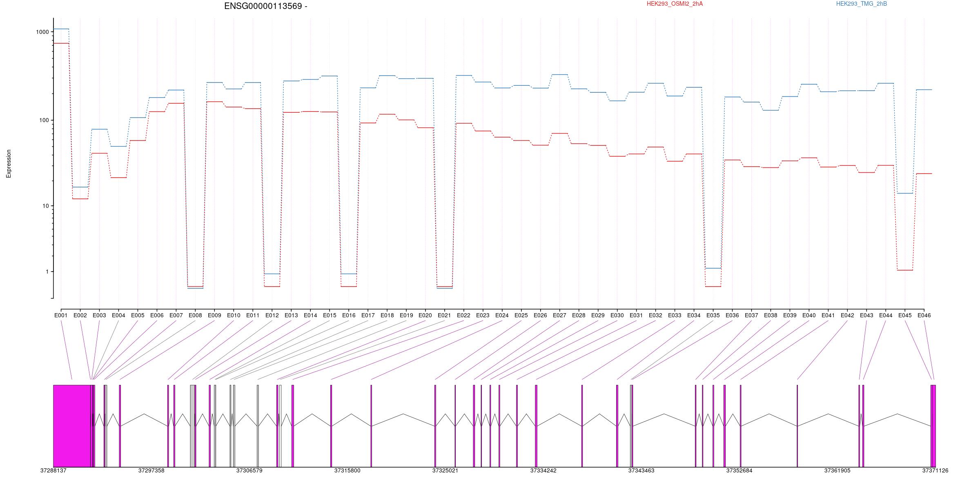Click the 1 y-axis tick label
Image resolution: width=980 pixels, height=490 pixels.
[x=47, y=272]
